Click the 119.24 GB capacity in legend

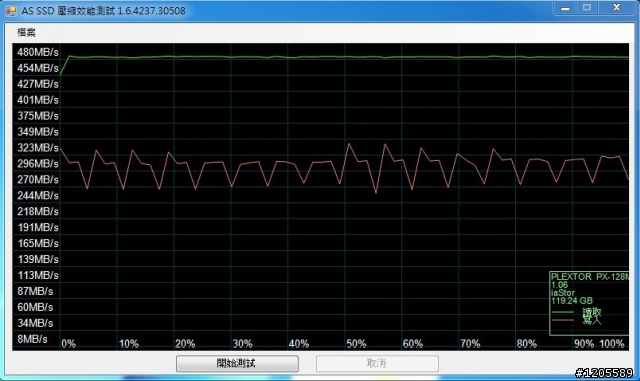(x=572, y=301)
